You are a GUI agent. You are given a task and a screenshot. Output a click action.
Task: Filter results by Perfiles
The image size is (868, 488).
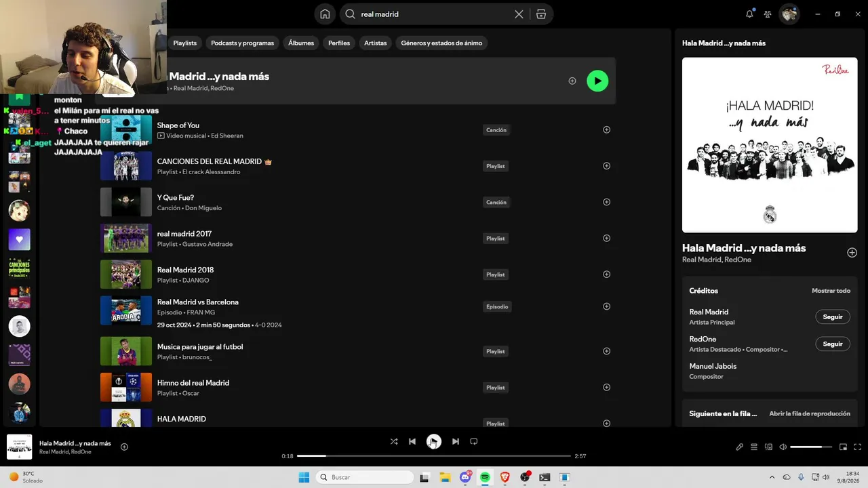point(339,43)
